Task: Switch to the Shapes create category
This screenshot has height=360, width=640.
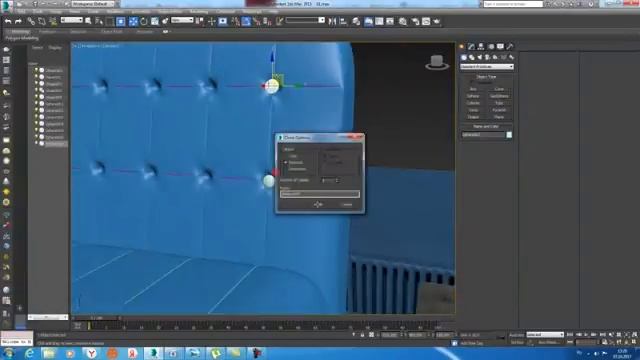Action: [472, 57]
